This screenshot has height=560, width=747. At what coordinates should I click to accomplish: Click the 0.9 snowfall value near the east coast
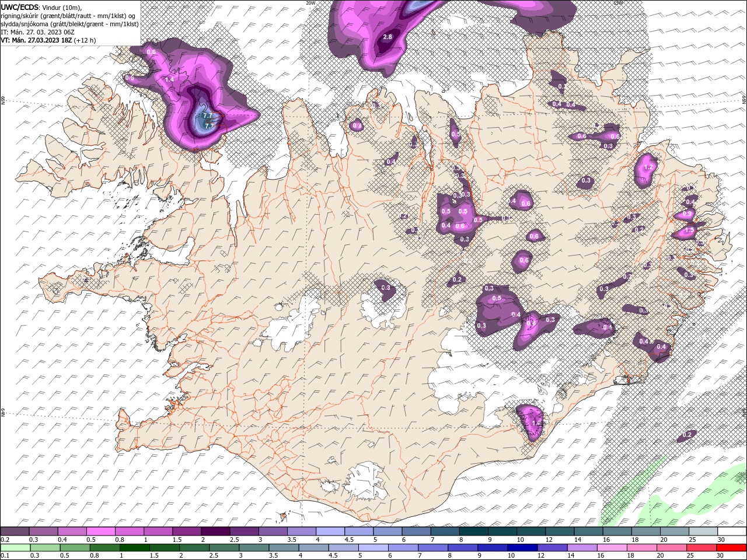click(687, 214)
